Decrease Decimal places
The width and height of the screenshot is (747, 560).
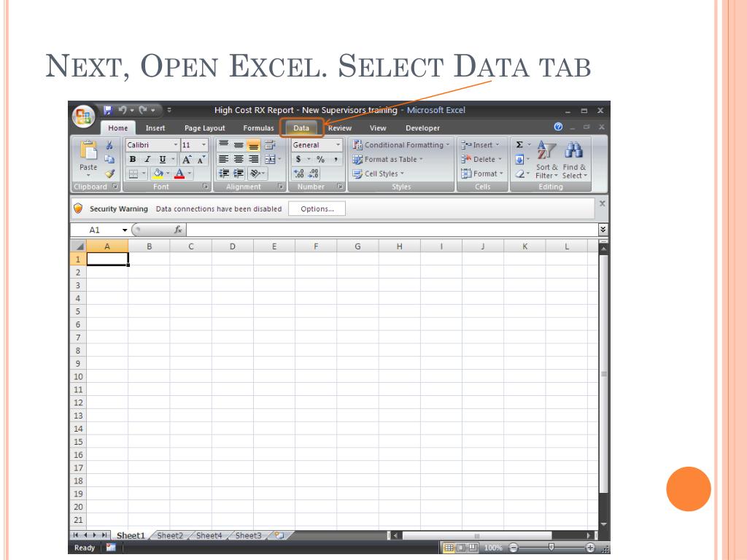[x=314, y=174]
